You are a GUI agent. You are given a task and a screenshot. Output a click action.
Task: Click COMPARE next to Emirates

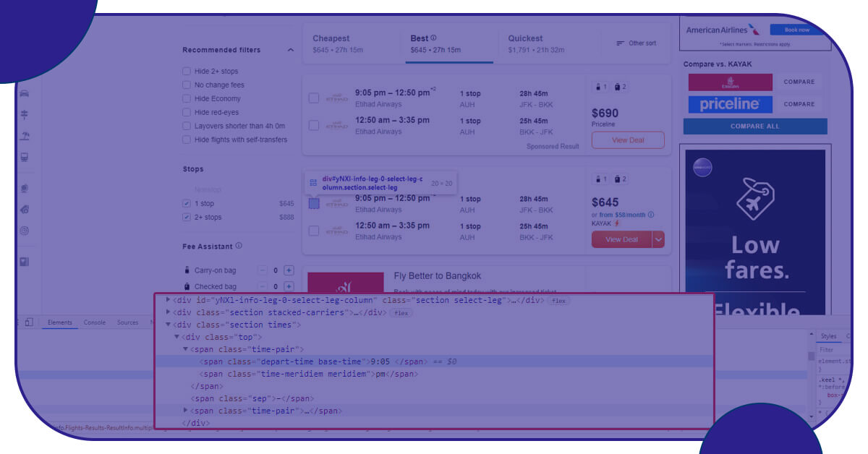799,82
